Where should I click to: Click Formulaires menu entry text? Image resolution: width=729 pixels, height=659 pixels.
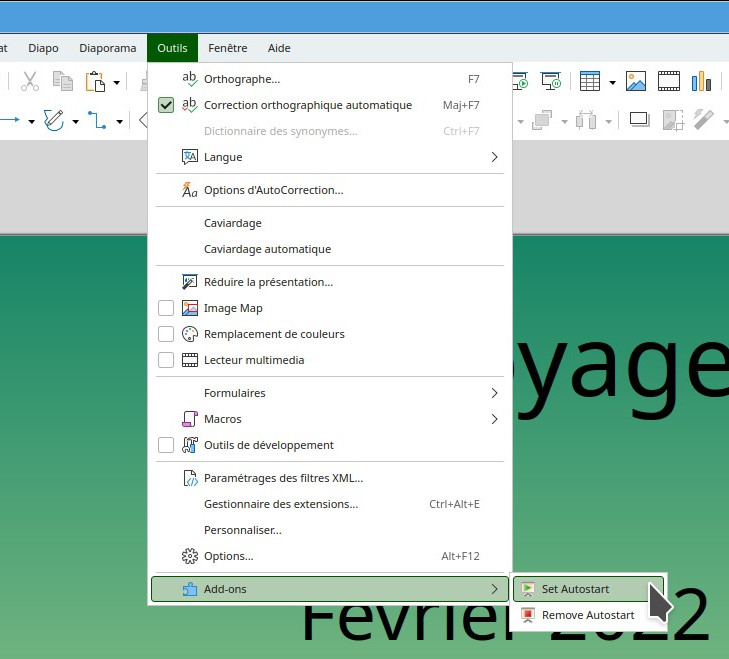pyautogui.click(x=235, y=393)
